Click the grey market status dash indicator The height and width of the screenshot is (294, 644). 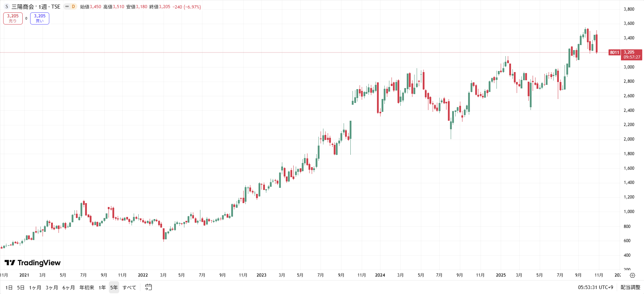pyautogui.click(x=67, y=7)
